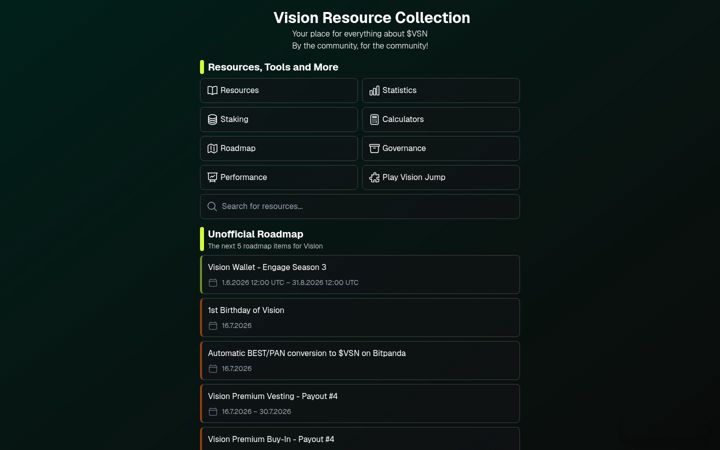
Task: Select Automatic BEST/PAN conversion to $VSN card
Action: click(x=360, y=360)
